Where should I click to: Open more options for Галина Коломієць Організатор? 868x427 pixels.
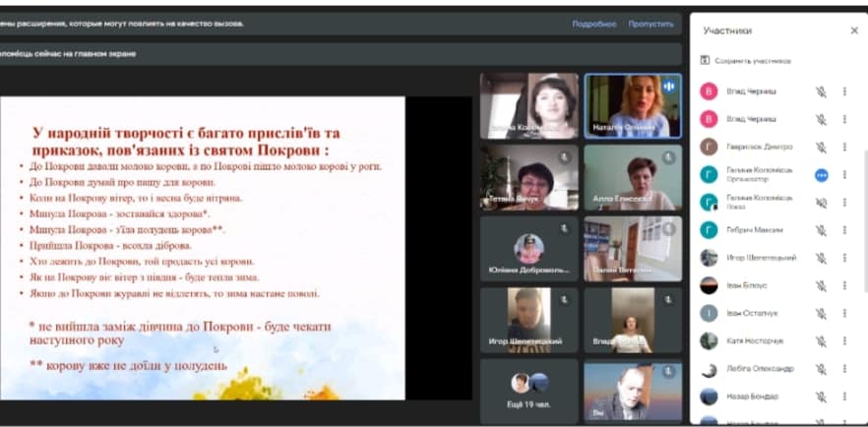844,175
